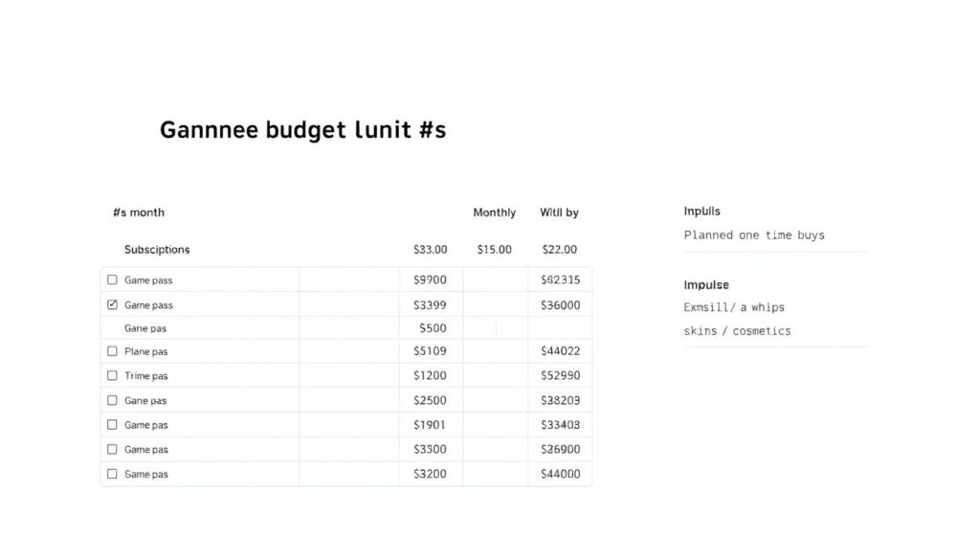Viewport: 980px width, 560px height.
Task: Click the Monthly column header
Action: 494,212
